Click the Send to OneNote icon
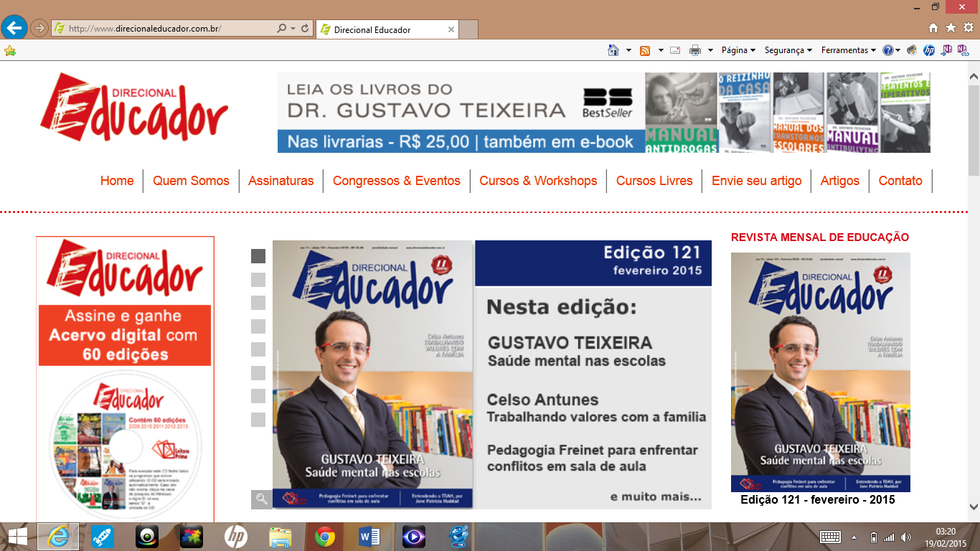The image size is (980, 551). click(x=948, y=50)
